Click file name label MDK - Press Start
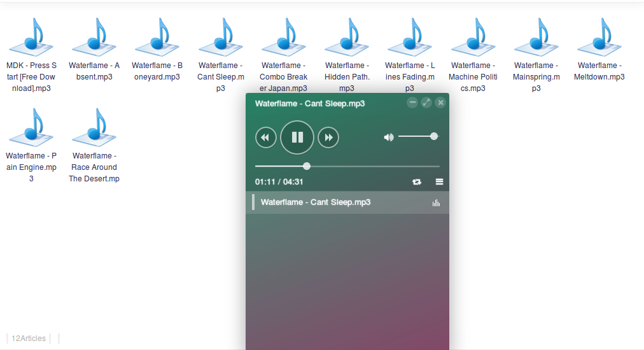644x350 pixels. tap(32, 77)
